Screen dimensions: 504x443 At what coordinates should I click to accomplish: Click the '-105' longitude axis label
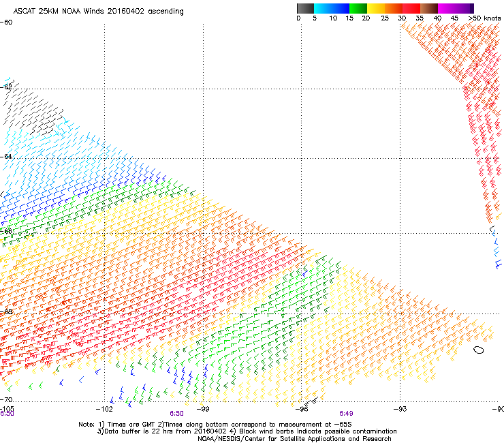click(x=7, y=409)
